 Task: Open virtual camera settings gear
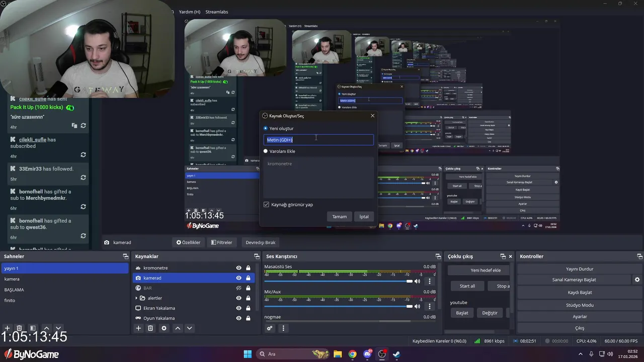[637, 280]
